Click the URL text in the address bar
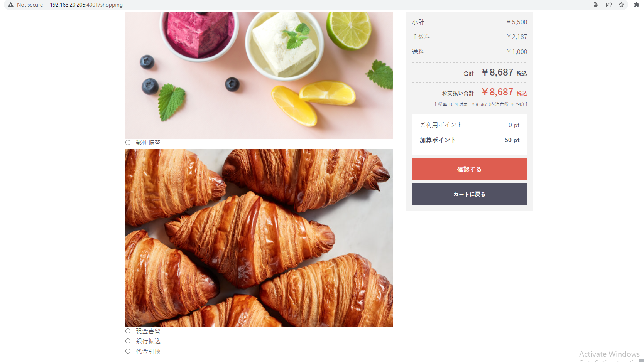 point(86,5)
